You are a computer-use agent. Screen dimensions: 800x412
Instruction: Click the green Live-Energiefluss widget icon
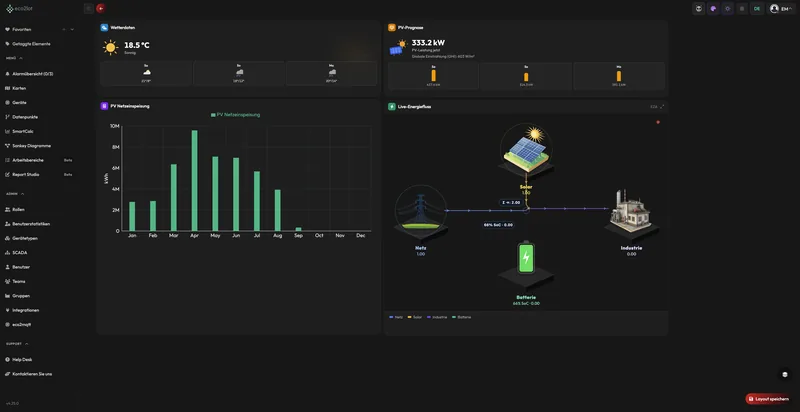(x=391, y=107)
